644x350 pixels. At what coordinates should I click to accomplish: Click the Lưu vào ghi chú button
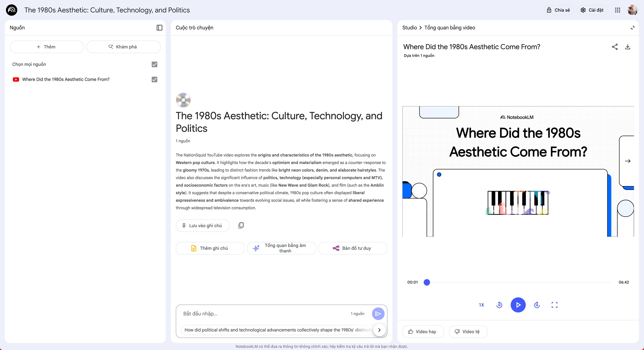pos(202,226)
